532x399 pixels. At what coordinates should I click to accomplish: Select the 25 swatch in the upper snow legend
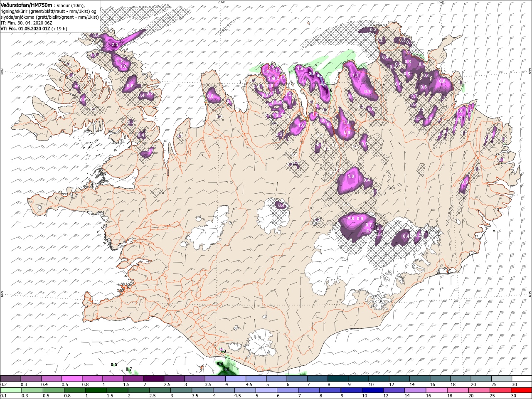[x=501, y=379]
